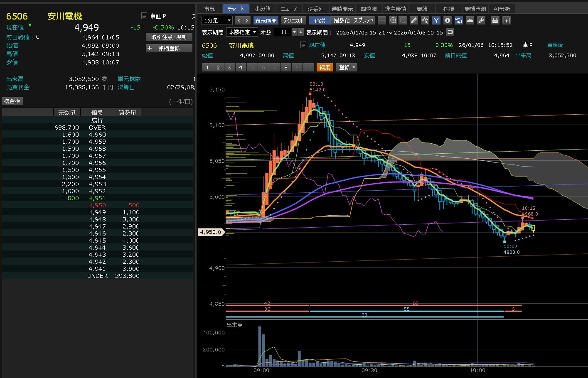
Task: Click the zoom in magnifier icon
Action: (393, 20)
